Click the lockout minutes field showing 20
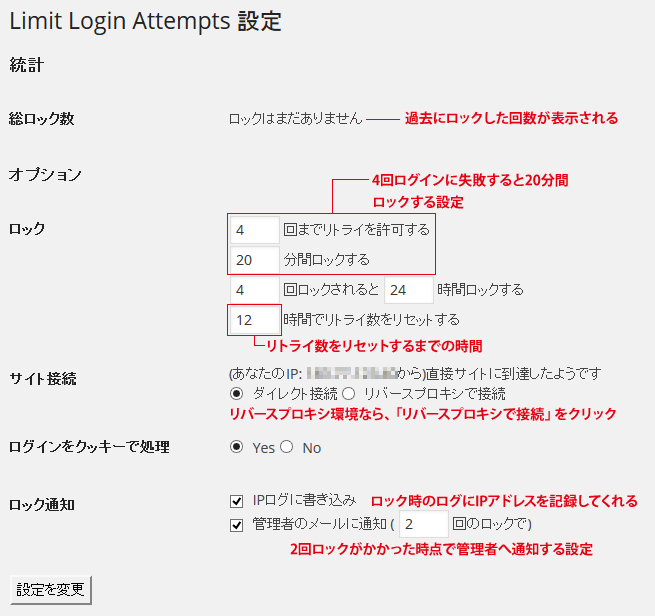Viewport: 655px width, 616px height. click(x=254, y=260)
